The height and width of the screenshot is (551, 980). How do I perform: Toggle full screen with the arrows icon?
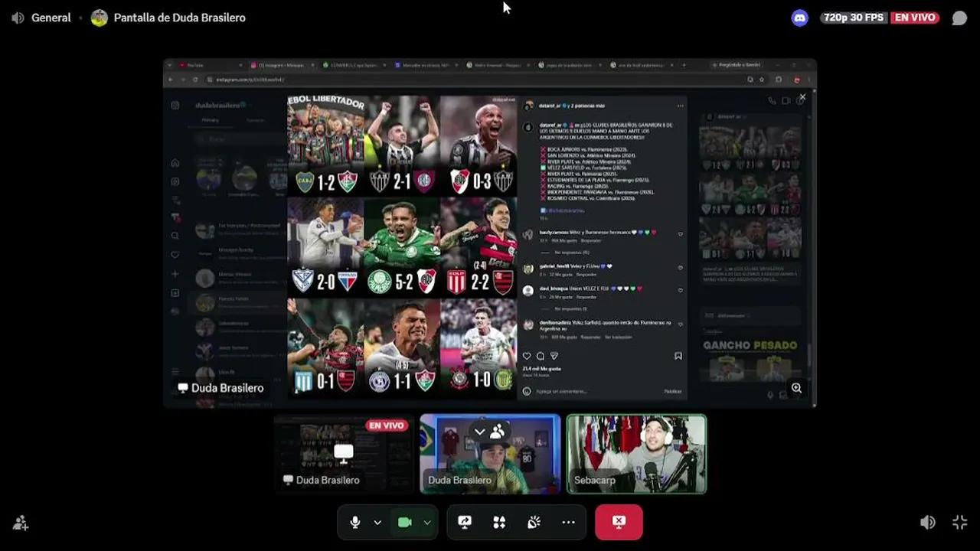960,523
